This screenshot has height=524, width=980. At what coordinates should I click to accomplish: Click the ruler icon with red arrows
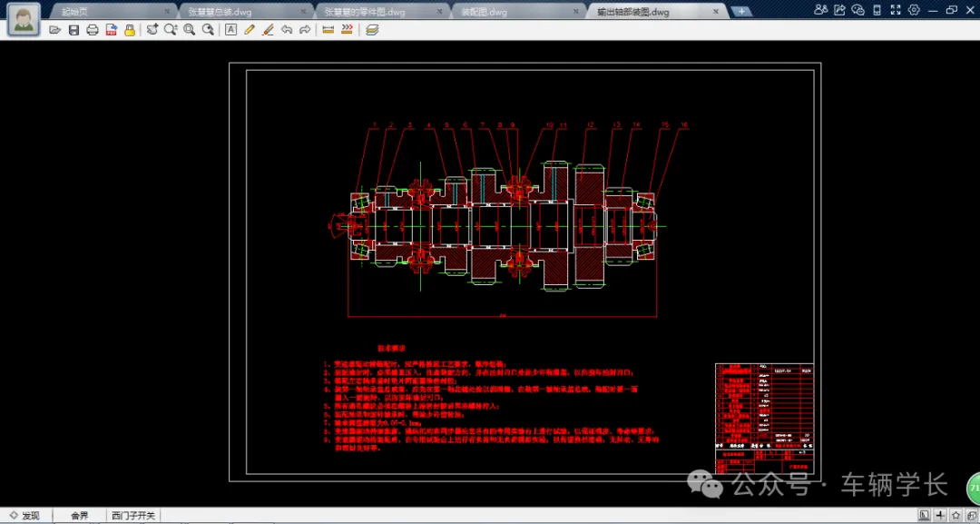(x=347, y=29)
